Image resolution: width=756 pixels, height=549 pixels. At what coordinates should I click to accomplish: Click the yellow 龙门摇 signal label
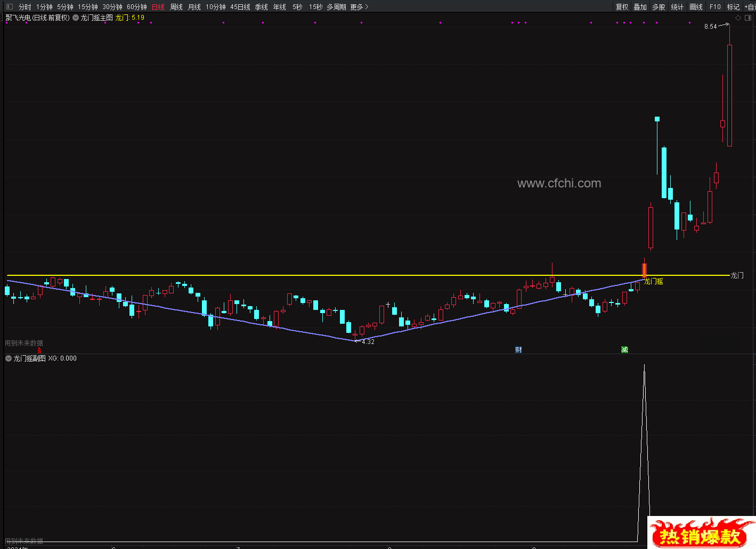coord(653,281)
